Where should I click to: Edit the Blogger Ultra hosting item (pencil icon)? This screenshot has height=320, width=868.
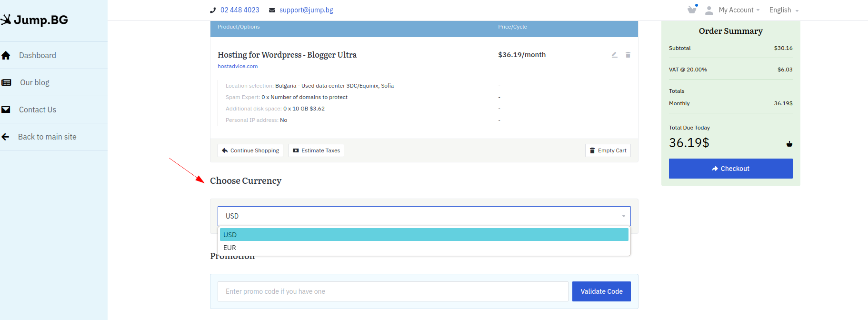click(x=615, y=55)
